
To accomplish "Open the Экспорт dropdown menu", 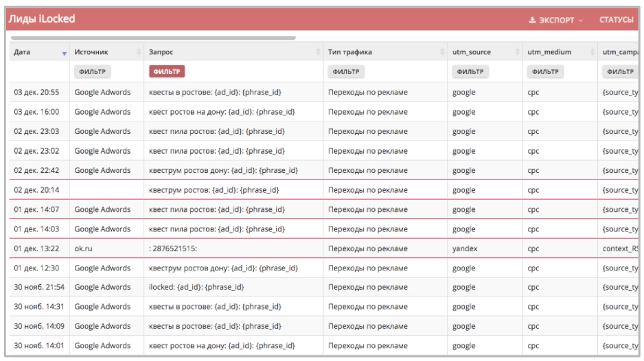I will click(x=555, y=20).
